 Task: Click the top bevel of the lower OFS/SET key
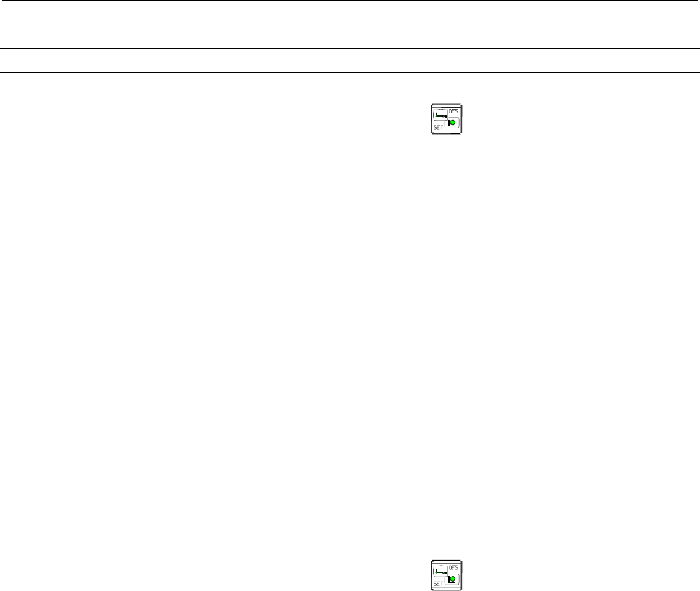[446, 562]
